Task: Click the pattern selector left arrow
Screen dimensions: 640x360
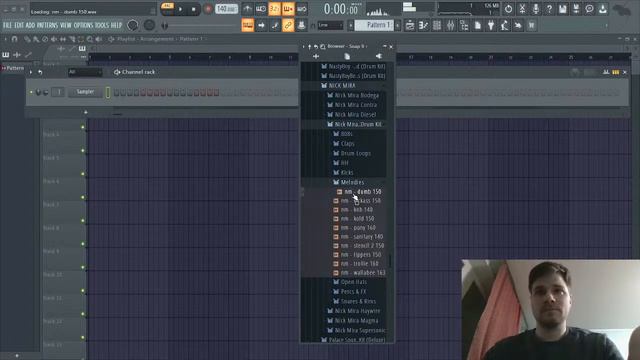Action: tap(350, 25)
